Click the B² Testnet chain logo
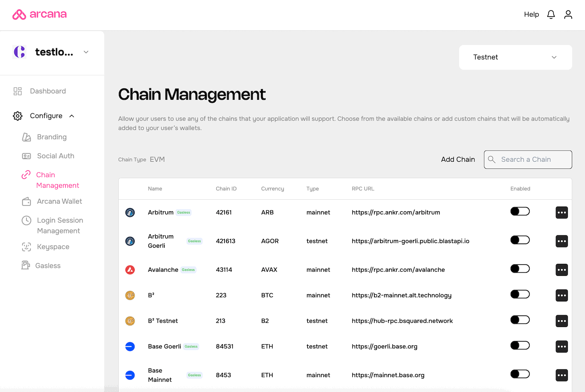This screenshot has height=392, width=585. click(130, 321)
